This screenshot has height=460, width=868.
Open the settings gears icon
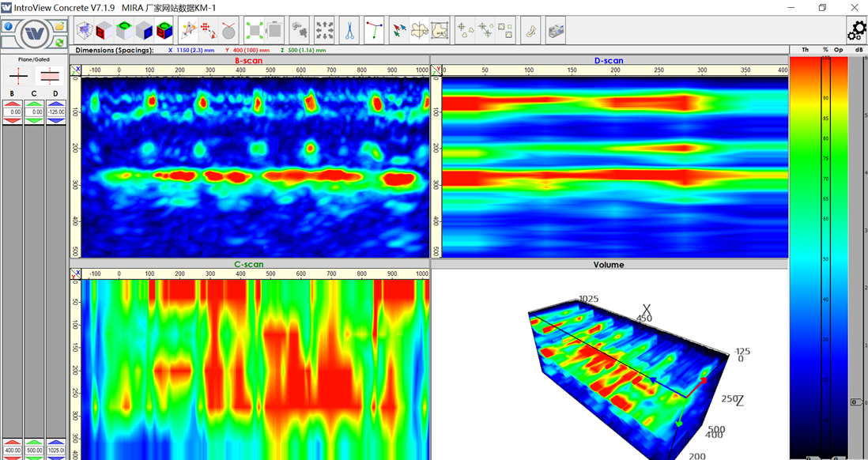tap(856, 31)
